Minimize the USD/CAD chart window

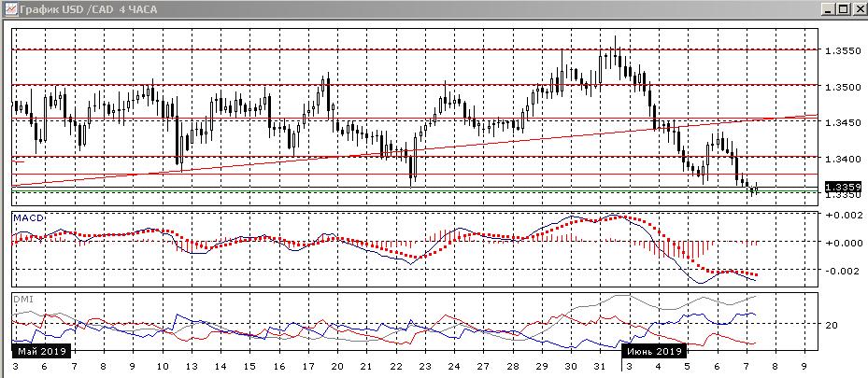point(829,8)
